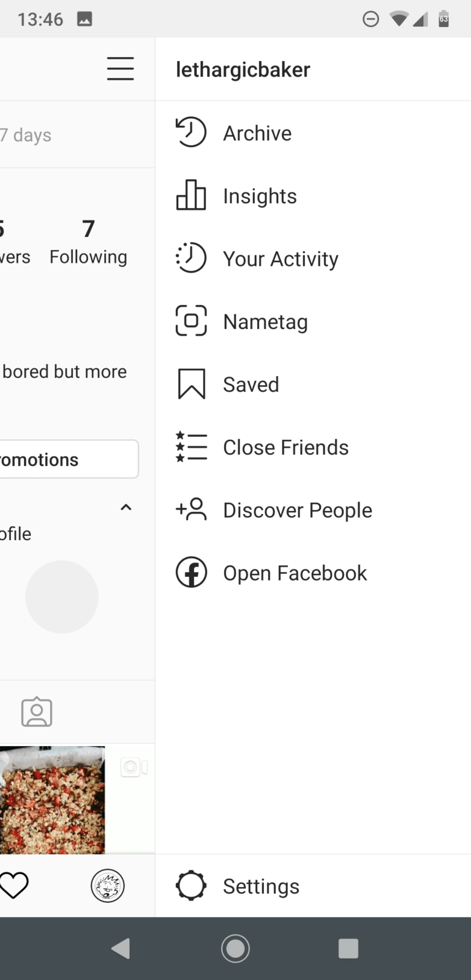This screenshot has width=471, height=980.
Task: Tap the Your Activity icon
Action: [191, 258]
